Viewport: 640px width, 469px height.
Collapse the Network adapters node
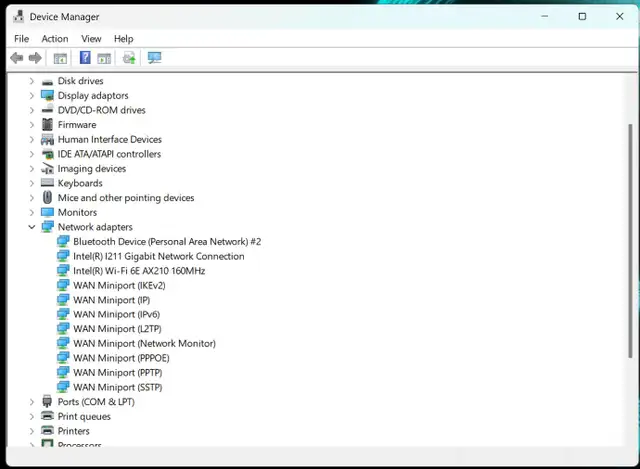[x=31, y=227]
